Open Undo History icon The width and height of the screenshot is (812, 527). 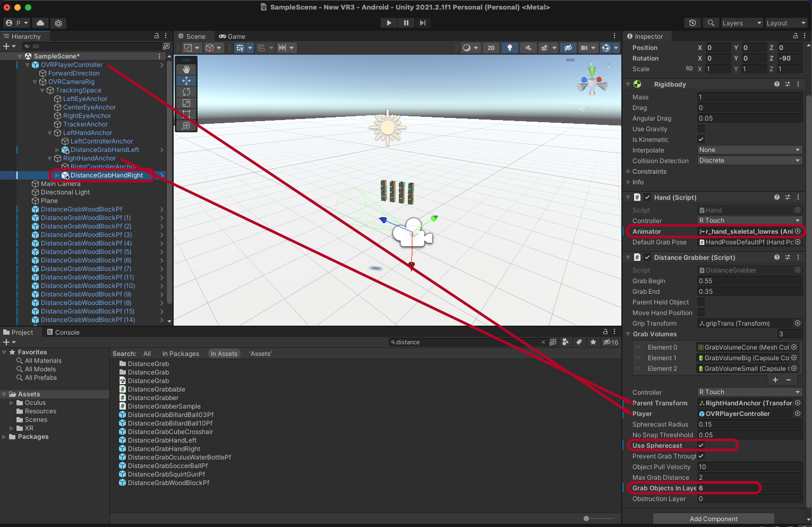(x=693, y=23)
